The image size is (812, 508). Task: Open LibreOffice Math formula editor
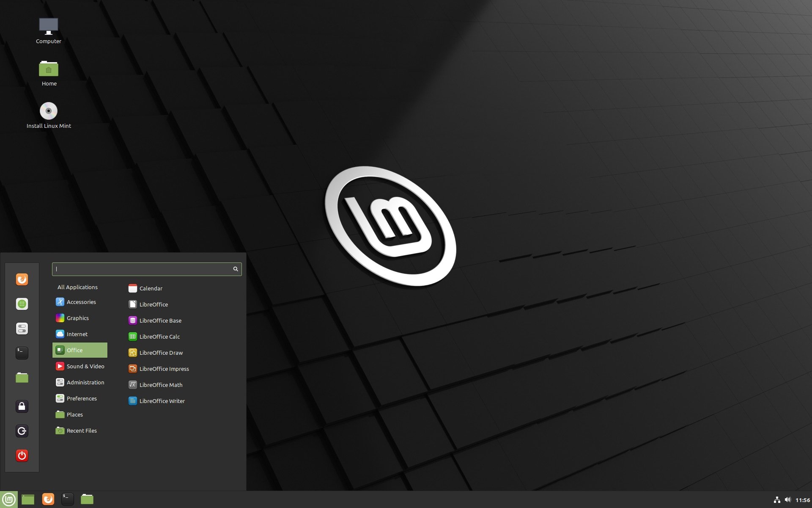(161, 384)
